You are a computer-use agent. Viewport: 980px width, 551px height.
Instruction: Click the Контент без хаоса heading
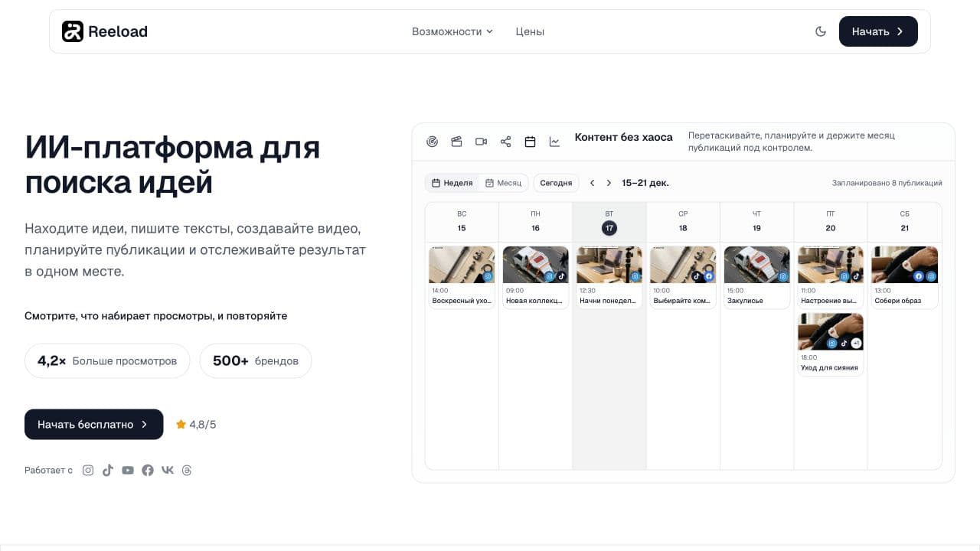624,137
